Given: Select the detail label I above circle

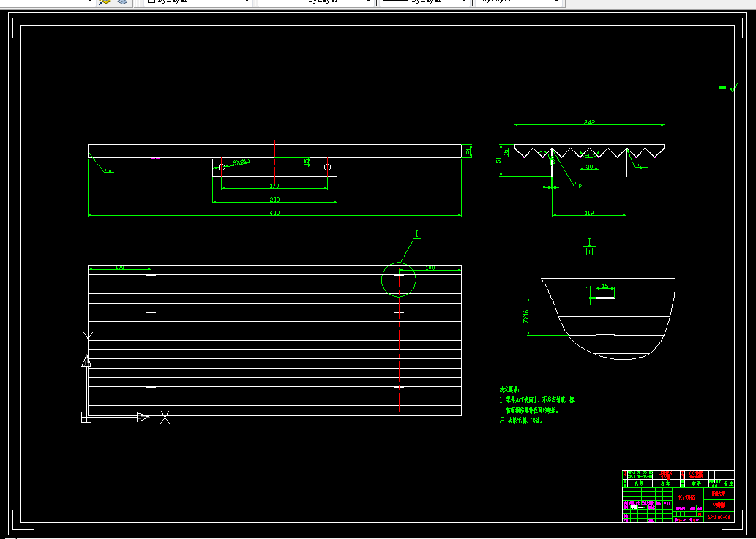Looking at the screenshot, I should point(417,234).
